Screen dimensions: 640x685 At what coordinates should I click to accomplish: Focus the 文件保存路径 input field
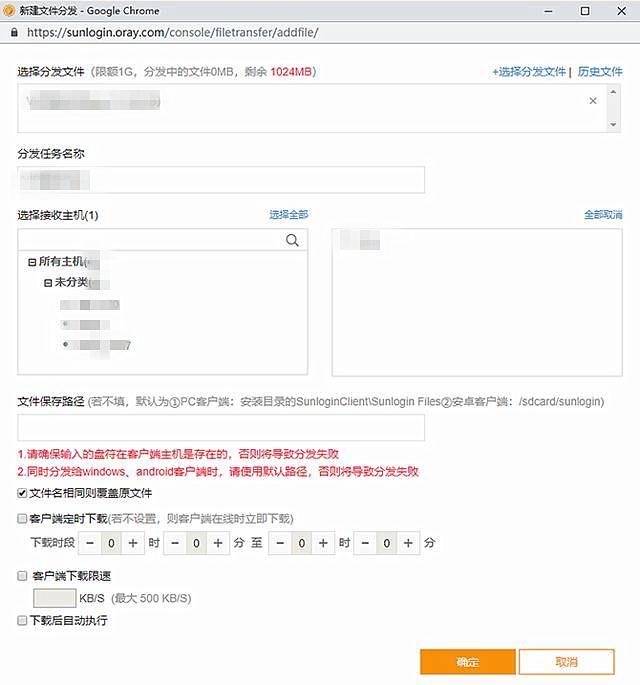point(221,428)
